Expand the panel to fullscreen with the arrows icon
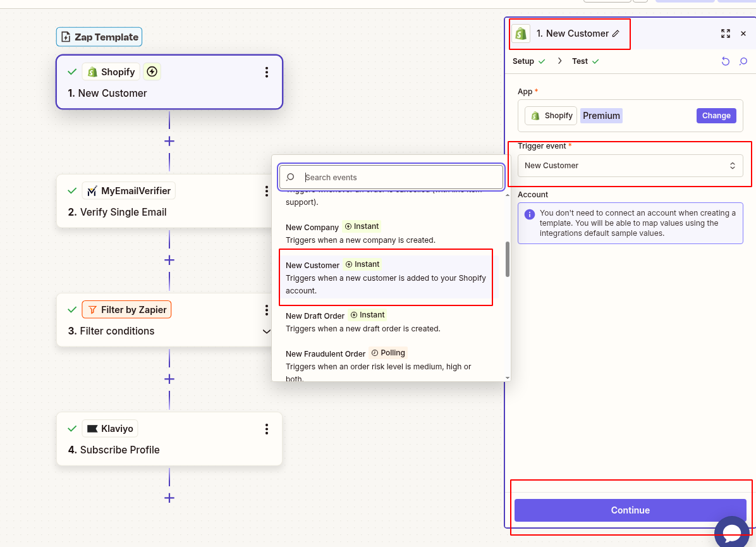Screen dimensions: 756x547 [x=726, y=34]
